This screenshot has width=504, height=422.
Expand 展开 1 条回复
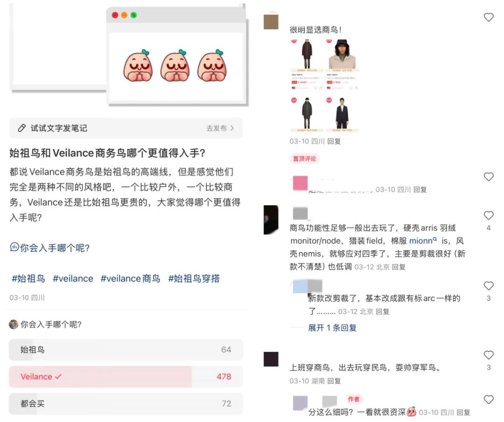pos(332,328)
